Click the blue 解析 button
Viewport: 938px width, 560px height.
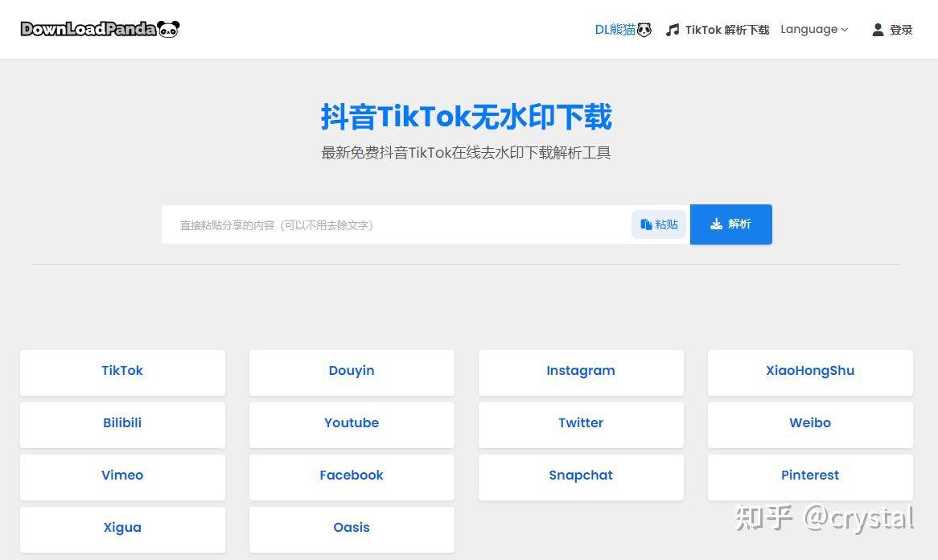click(x=731, y=224)
